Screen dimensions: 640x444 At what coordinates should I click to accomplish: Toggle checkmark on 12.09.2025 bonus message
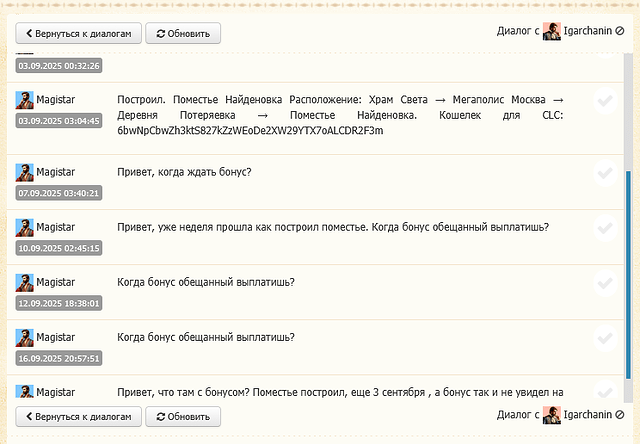pyautogui.click(x=605, y=283)
